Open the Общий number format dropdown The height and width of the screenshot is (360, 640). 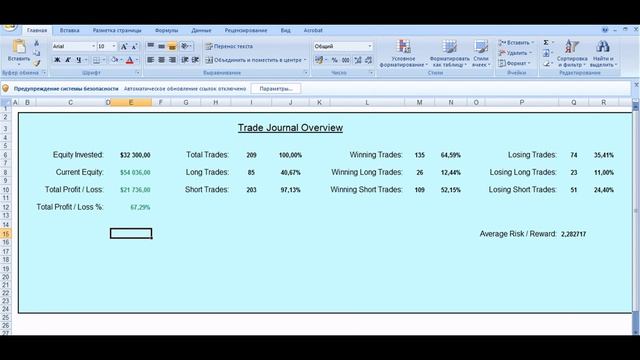click(x=370, y=47)
